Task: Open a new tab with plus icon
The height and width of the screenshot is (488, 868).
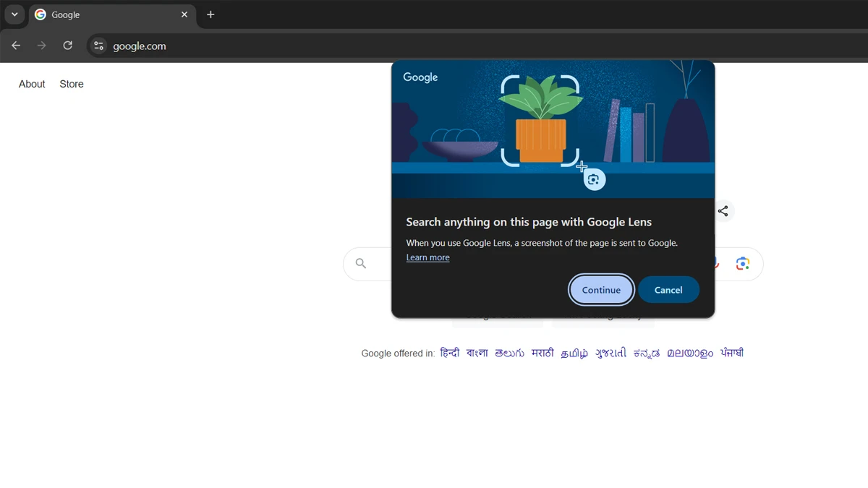Action: [x=210, y=14]
